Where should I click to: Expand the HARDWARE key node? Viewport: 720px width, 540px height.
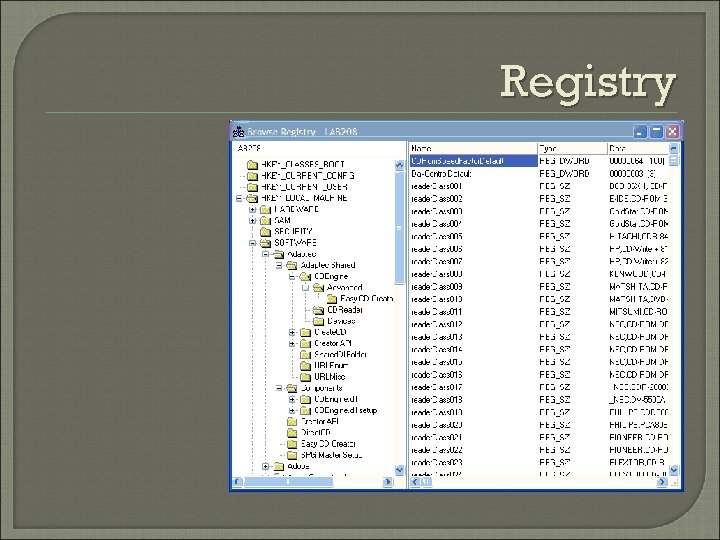[x=252, y=209]
